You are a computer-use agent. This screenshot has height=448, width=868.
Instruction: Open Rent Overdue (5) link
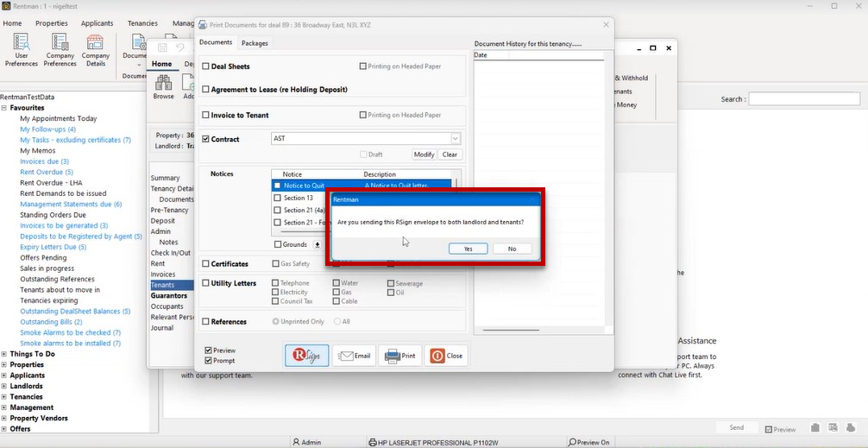47,173
